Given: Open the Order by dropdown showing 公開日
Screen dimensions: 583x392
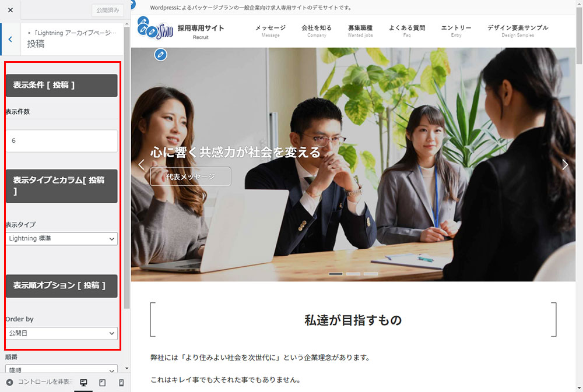Looking at the screenshot, I should coord(61,333).
